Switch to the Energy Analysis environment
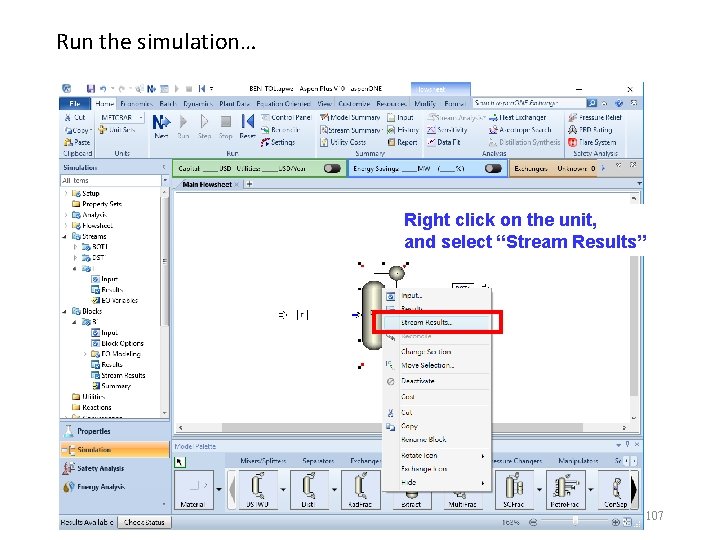720x540 pixels. (x=114, y=487)
